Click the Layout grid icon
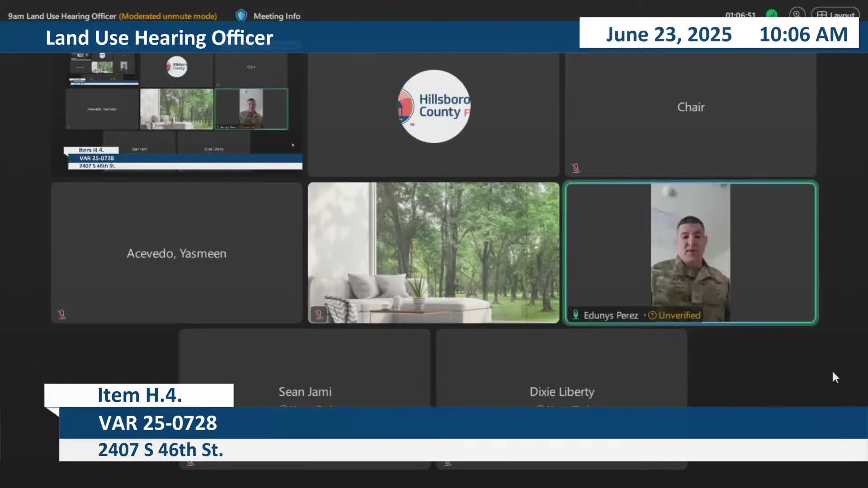 pyautogui.click(x=822, y=15)
